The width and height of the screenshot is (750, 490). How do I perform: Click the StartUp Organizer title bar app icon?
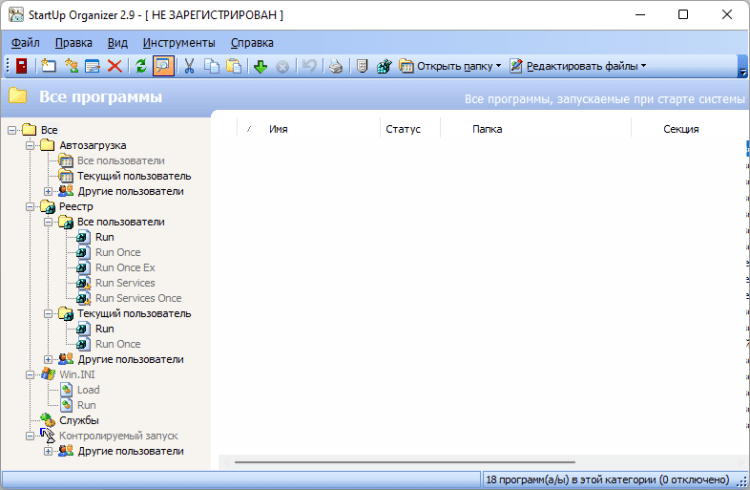point(16,15)
